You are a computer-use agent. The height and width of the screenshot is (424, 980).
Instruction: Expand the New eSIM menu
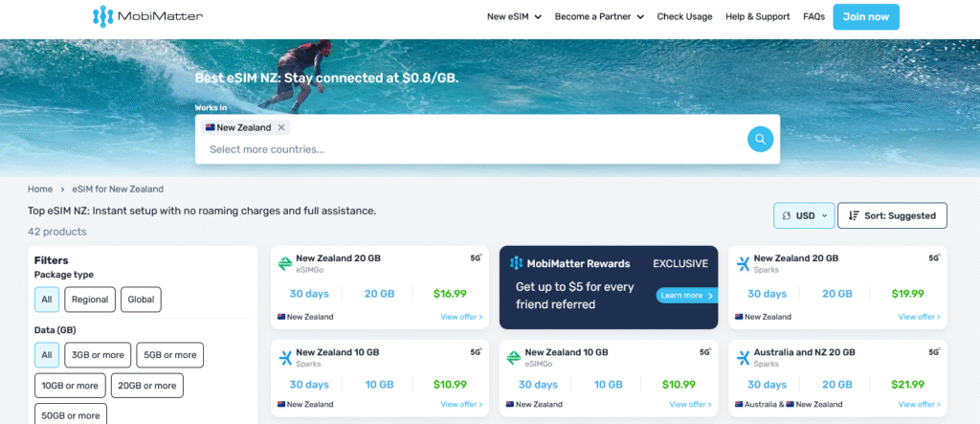(514, 16)
